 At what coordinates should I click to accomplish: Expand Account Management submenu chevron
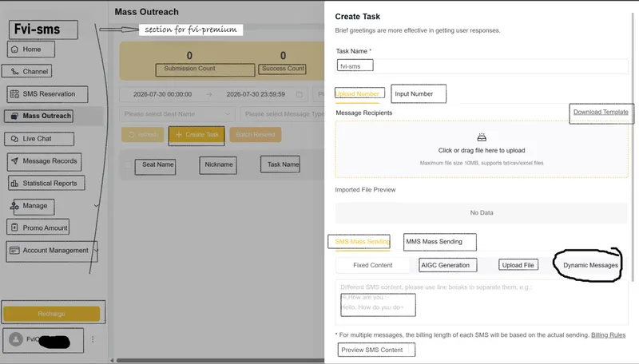(x=97, y=250)
